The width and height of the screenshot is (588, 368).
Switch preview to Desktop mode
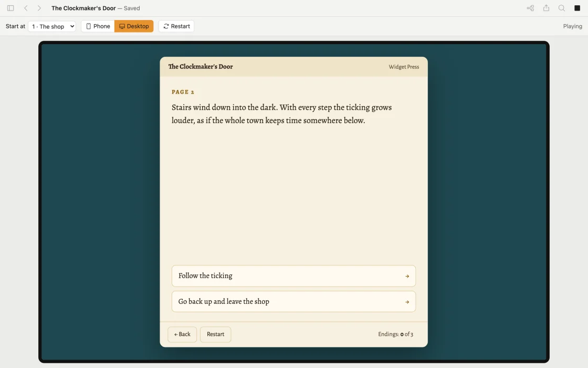point(134,26)
